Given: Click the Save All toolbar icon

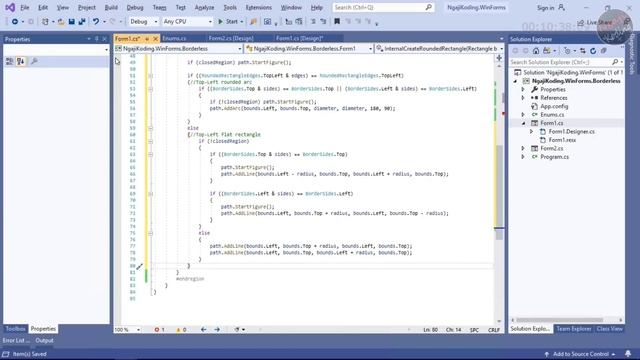Looking at the screenshot, I should click(x=82, y=22).
